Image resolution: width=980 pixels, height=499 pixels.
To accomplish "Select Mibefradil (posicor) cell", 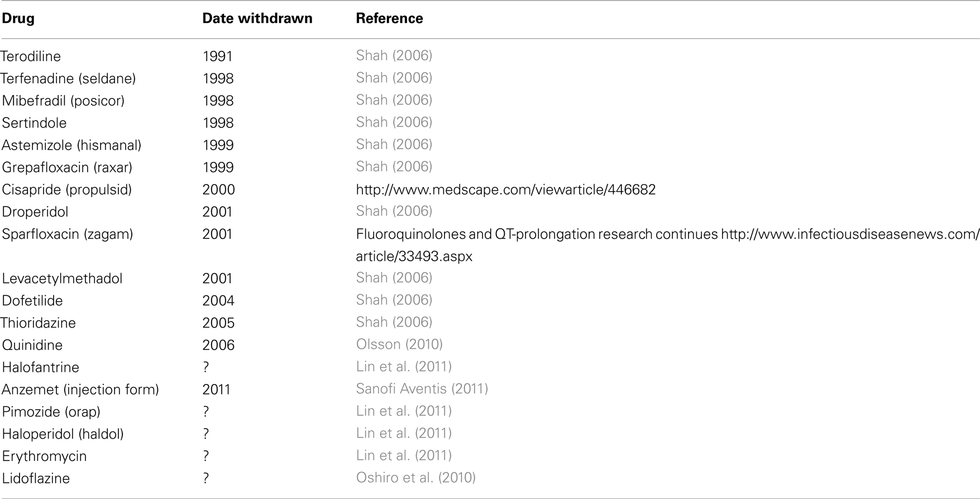I will (x=63, y=100).
